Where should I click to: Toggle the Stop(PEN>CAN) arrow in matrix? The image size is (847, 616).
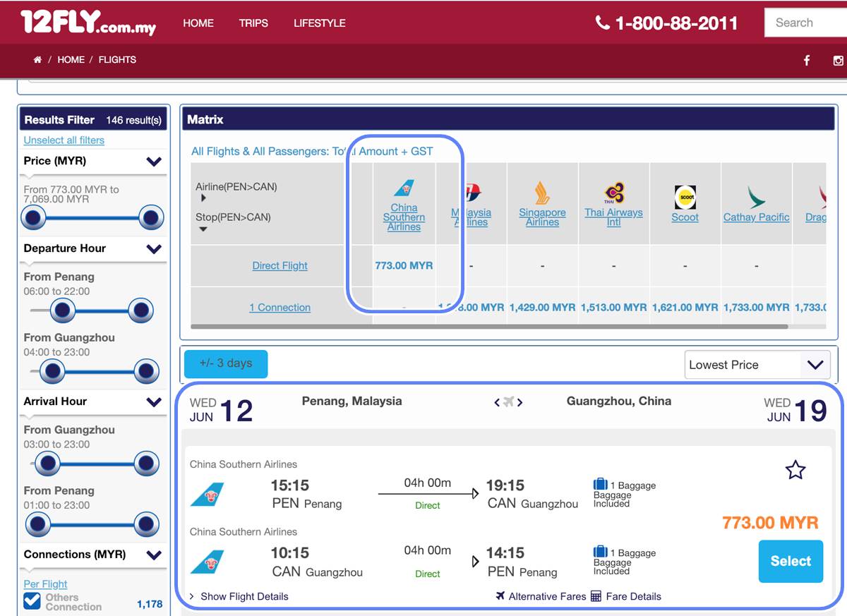[203, 229]
